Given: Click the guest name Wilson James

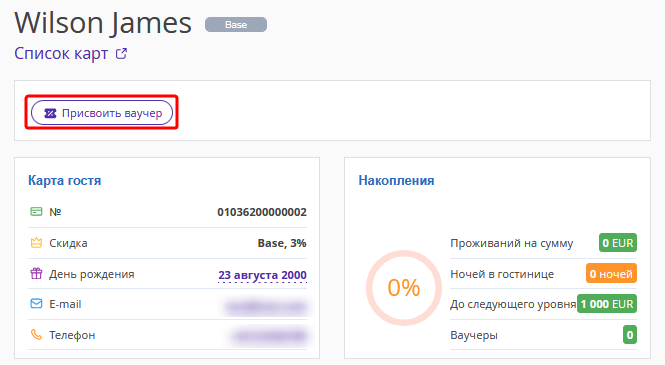Looking at the screenshot, I should click(x=103, y=23).
